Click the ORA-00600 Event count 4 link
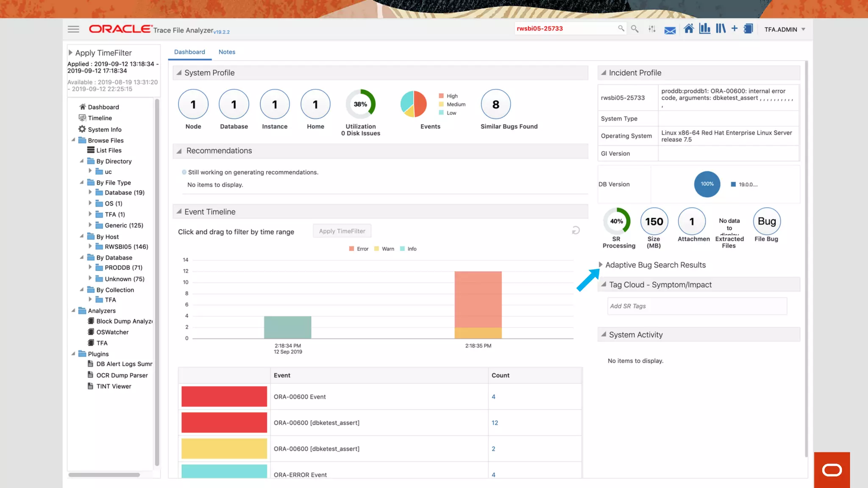The height and width of the screenshot is (488, 868). (x=493, y=397)
